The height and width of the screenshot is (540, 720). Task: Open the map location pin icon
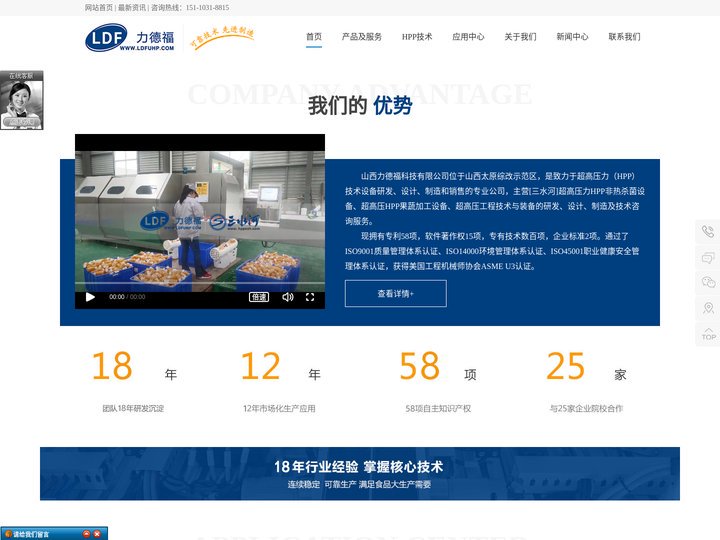(708, 308)
